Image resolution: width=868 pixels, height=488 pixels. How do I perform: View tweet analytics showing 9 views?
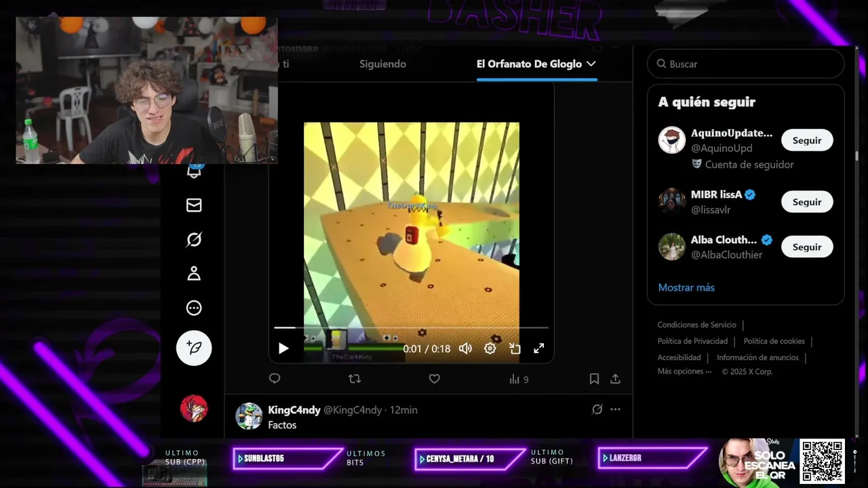[x=519, y=380]
